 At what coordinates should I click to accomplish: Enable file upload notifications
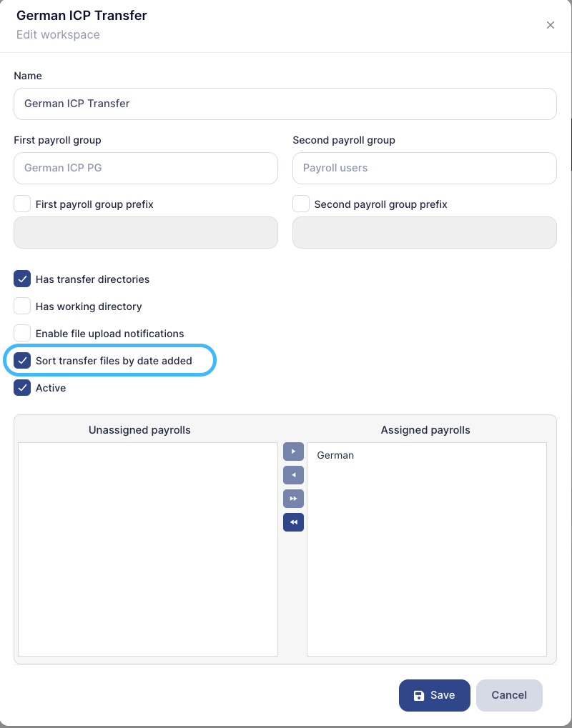(21, 333)
